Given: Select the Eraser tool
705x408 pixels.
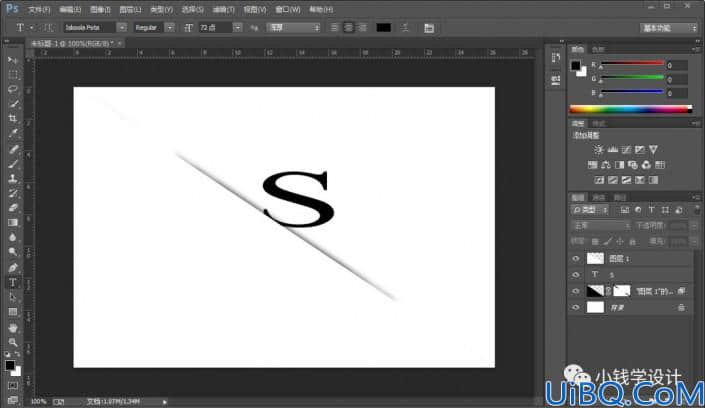Looking at the screenshot, I should click(13, 208).
